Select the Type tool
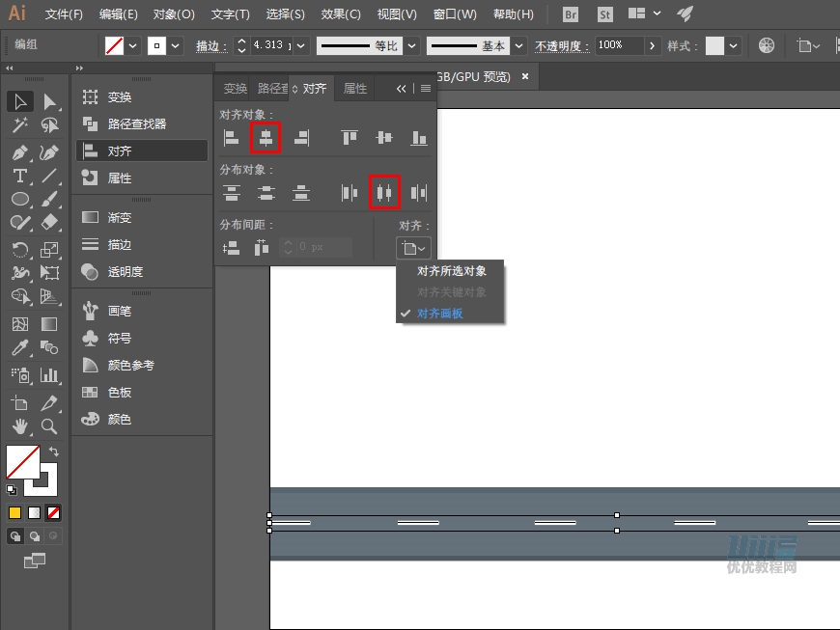Image resolution: width=840 pixels, height=630 pixels. click(20, 177)
